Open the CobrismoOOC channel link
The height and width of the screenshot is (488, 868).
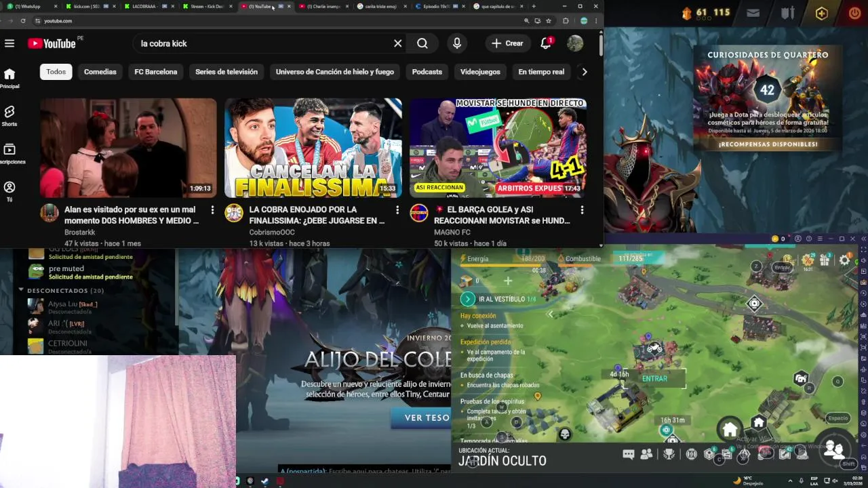(272, 232)
